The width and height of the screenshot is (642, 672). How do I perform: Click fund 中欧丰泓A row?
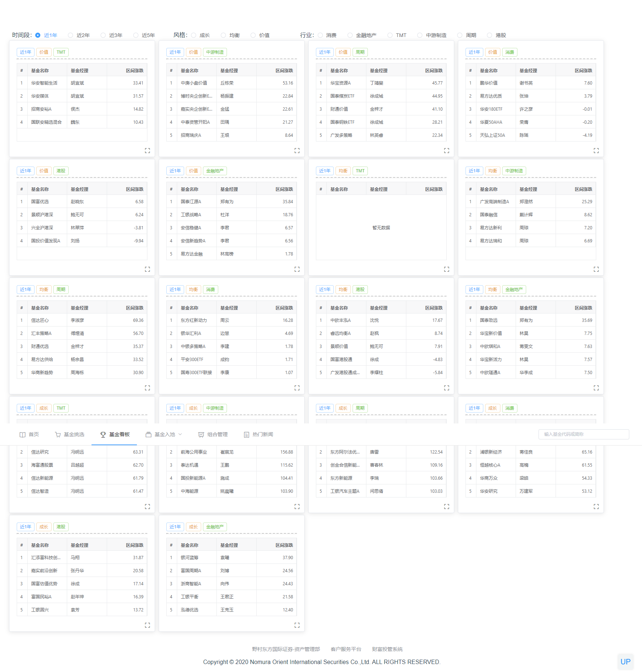point(381,320)
